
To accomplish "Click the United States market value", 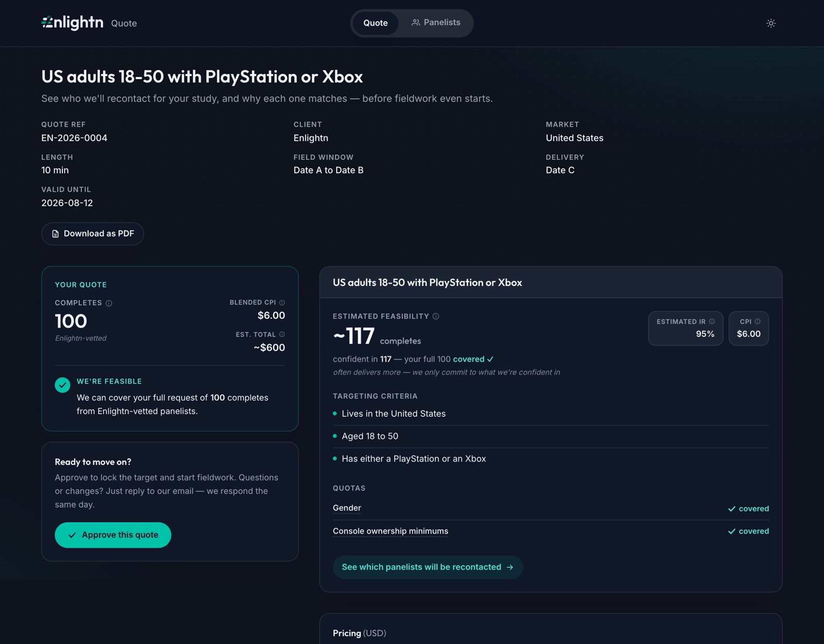I will click(575, 138).
